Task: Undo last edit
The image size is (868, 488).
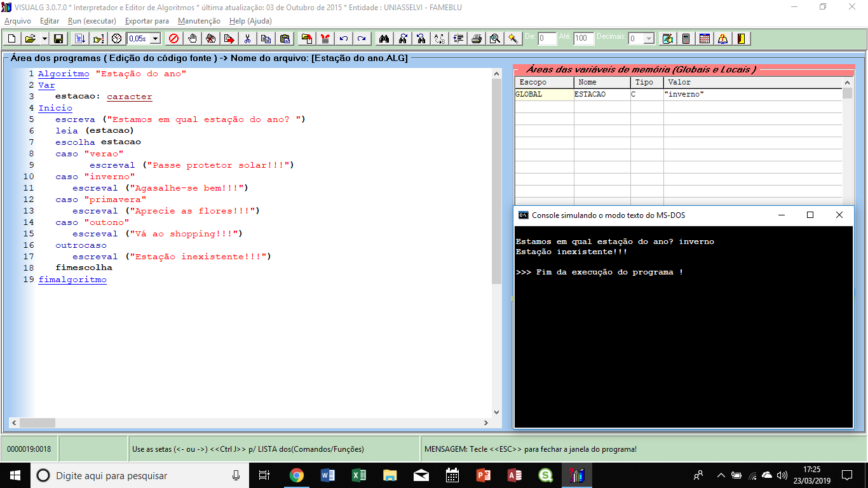Action: (343, 39)
